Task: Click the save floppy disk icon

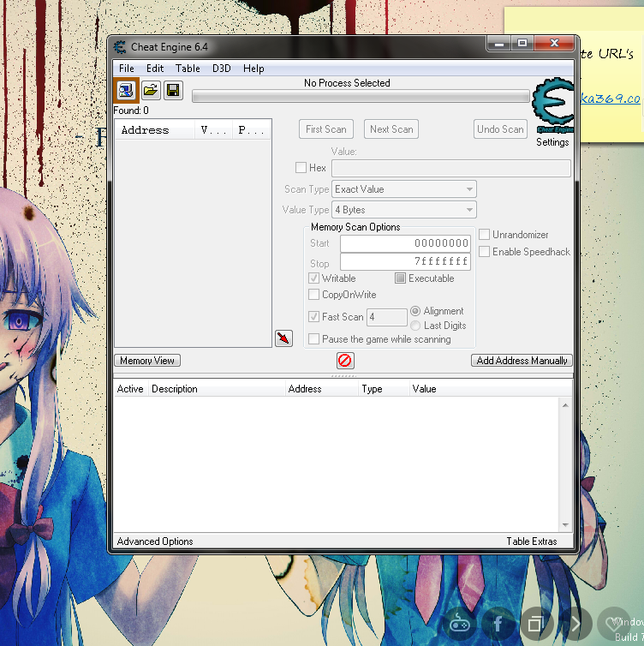Action: tap(173, 90)
